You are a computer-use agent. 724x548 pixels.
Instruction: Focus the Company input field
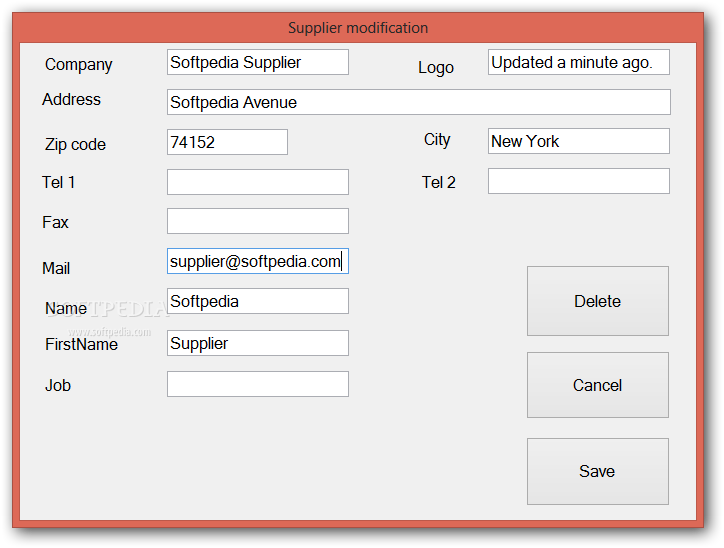click(258, 62)
